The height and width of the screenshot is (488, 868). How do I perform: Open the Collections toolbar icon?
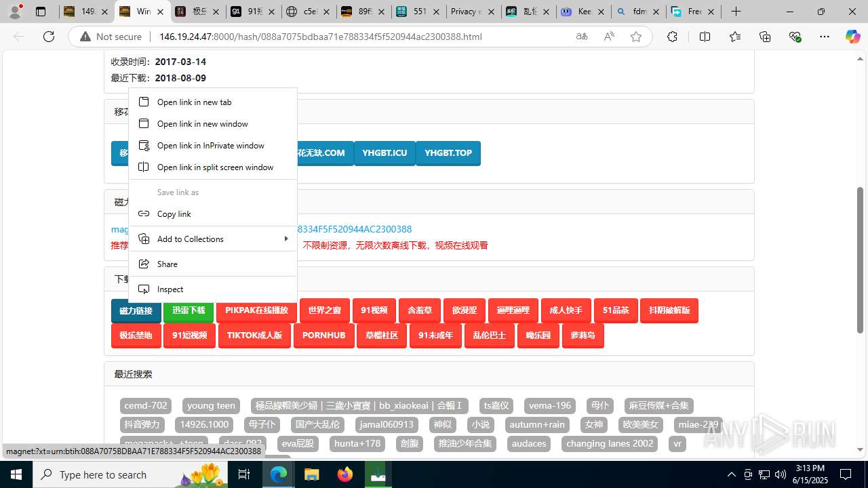coord(765,37)
